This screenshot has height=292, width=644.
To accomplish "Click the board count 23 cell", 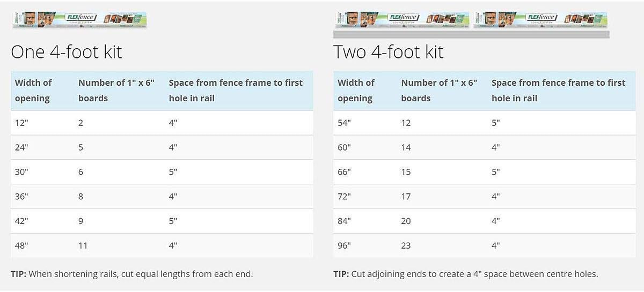I will point(406,245).
